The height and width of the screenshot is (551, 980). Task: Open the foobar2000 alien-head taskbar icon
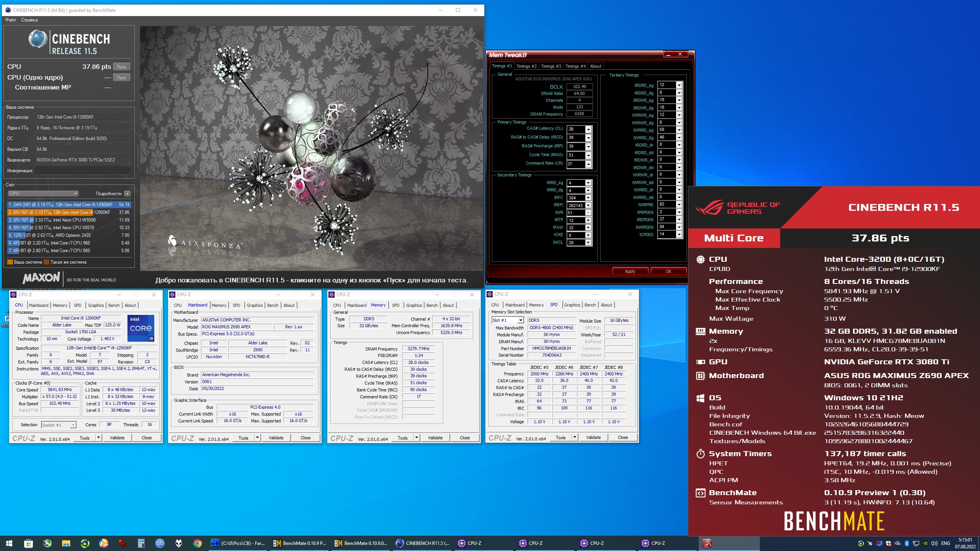pos(179,543)
